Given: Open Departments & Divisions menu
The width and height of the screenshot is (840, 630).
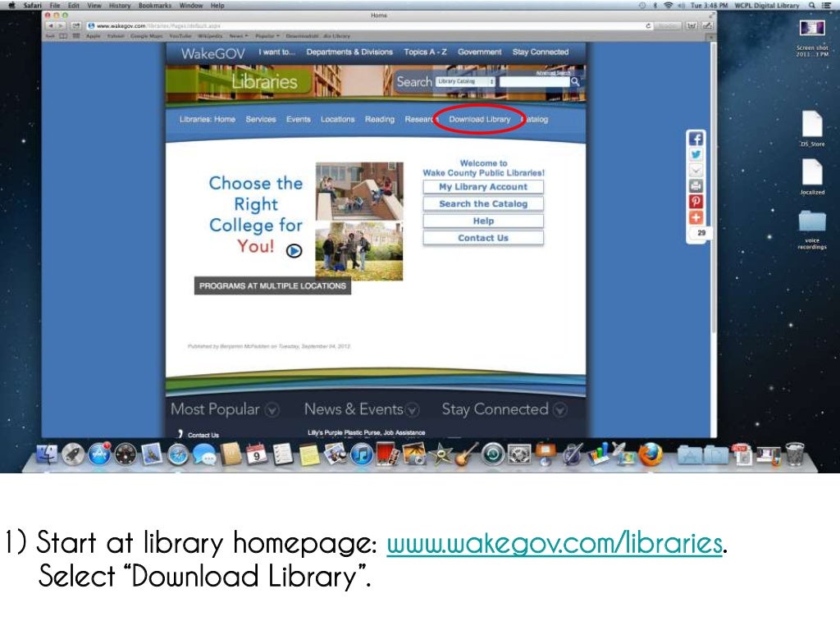Looking at the screenshot, I should (349, 52).
